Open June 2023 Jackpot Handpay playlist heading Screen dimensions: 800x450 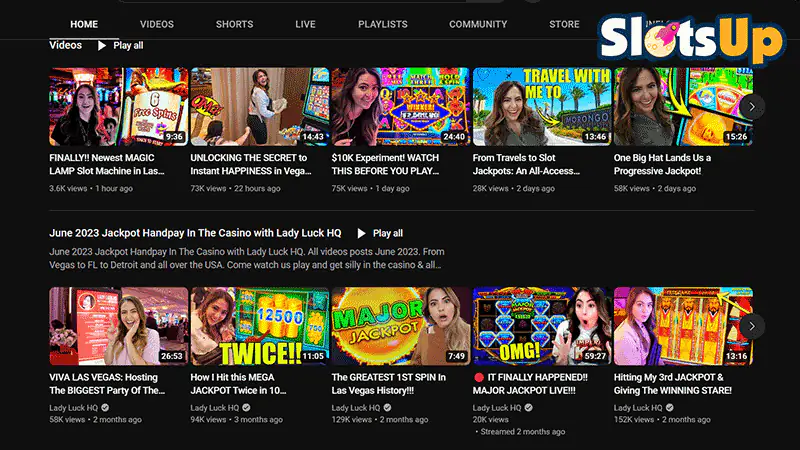195,233
